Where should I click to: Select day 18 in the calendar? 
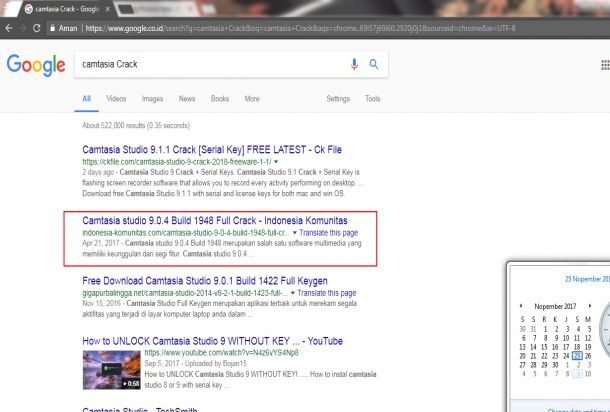(x=577, y=347)
